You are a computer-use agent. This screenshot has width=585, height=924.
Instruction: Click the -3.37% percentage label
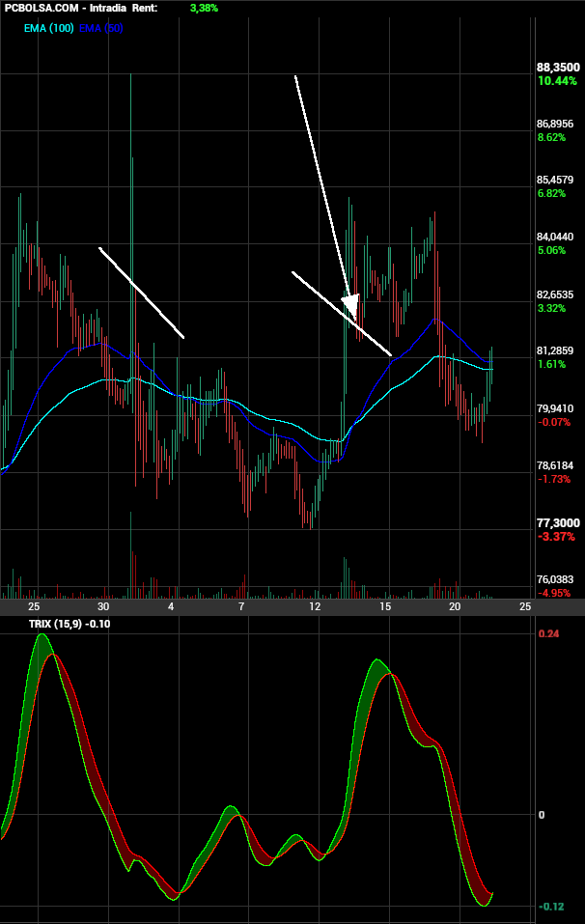(556, 536)
